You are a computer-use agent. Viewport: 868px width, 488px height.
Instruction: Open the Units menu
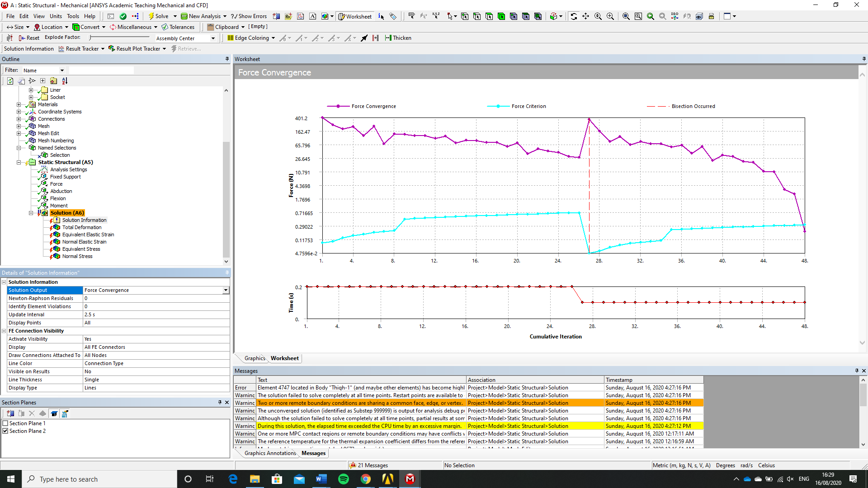56,16
